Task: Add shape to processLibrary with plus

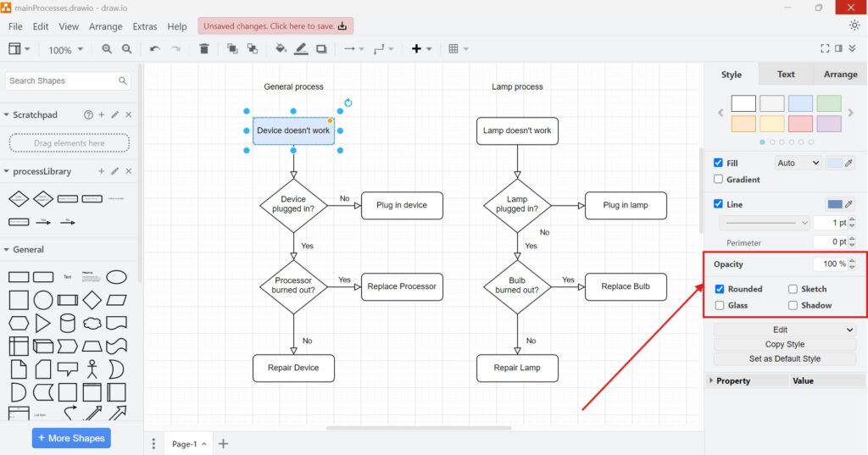Action: tap(102, 171)
